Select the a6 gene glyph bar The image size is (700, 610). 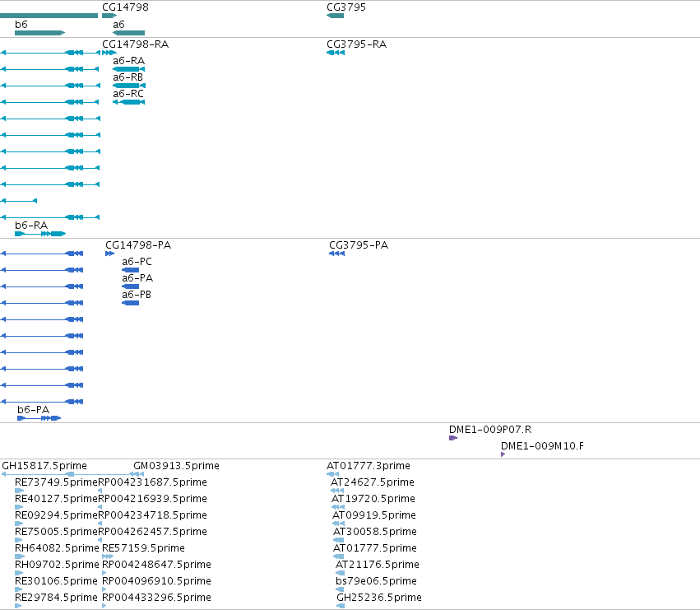coord(128,33)
